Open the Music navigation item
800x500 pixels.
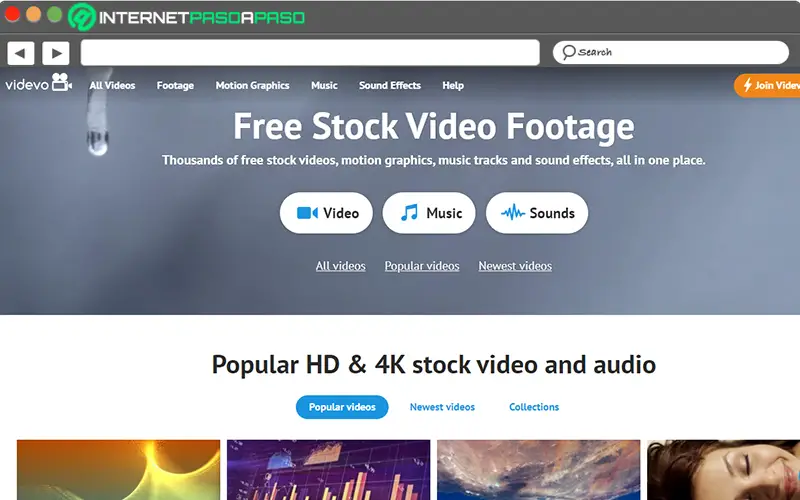[x=324, y=85]
